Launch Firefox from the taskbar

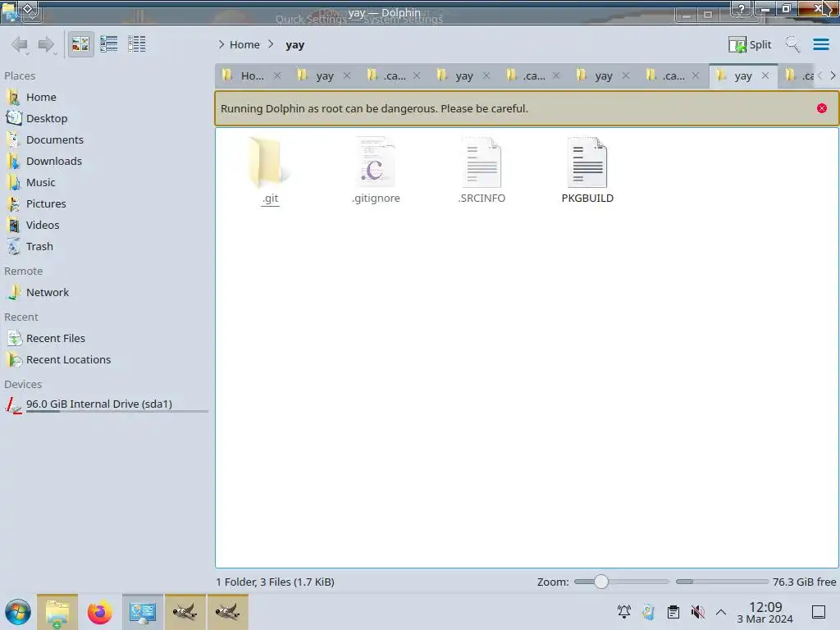(99, 612)
